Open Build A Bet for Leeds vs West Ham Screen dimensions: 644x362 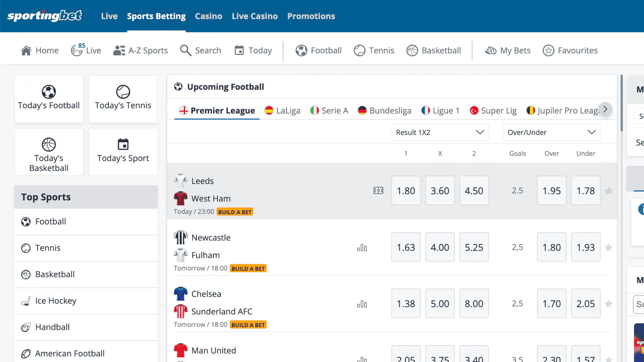point(235,212)
